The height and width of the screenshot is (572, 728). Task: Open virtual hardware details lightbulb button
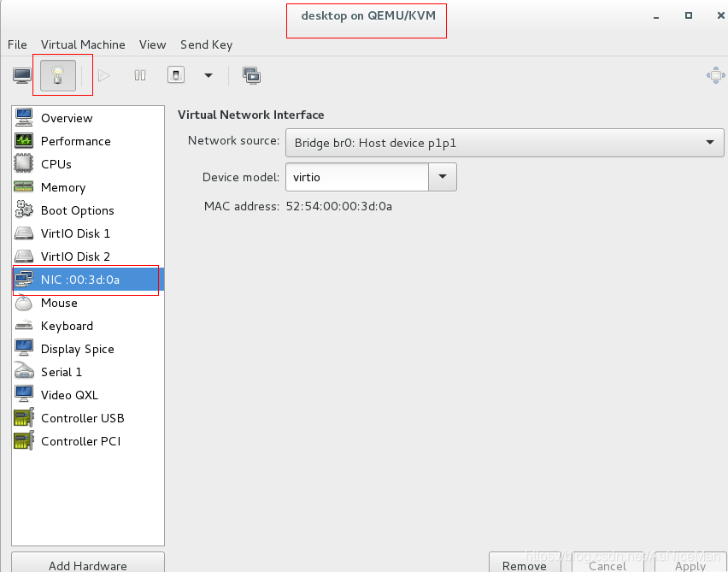click(x=58, y=75)
